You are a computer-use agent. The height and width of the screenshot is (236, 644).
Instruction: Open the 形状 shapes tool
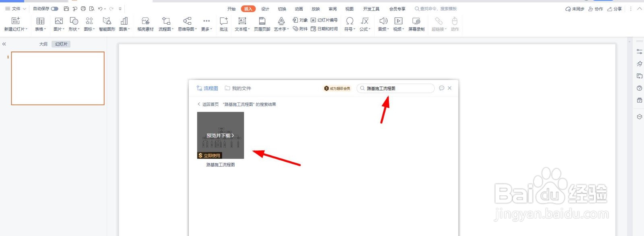click(74, 24)
